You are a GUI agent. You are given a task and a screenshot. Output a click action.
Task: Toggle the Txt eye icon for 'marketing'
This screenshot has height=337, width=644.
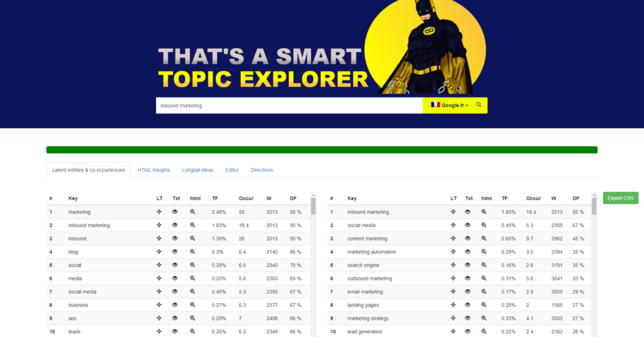pyautogui.click(x=175, y=212)
